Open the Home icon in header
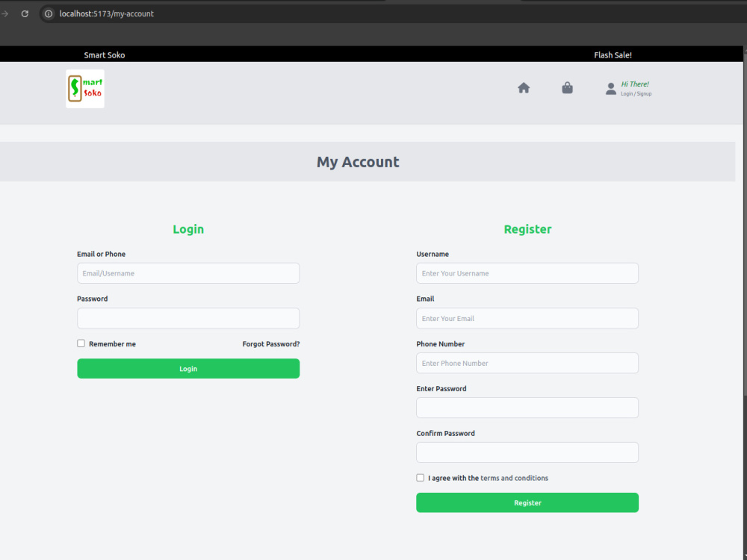Viewport: 747px width, 560px height. coord(524,88)
